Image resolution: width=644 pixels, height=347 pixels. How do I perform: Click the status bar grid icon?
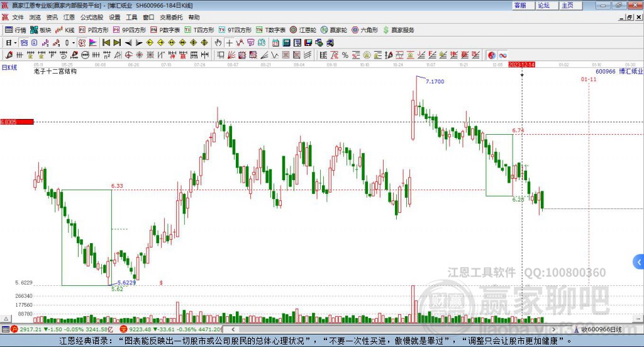5,329
